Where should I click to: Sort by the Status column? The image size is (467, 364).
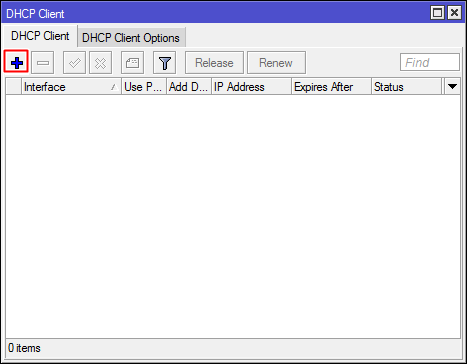[x=407, y=87]
